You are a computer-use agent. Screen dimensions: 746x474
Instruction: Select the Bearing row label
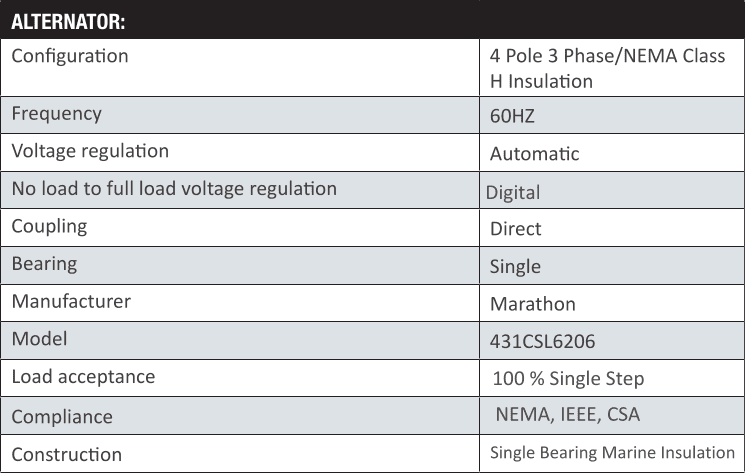[44, 264]
